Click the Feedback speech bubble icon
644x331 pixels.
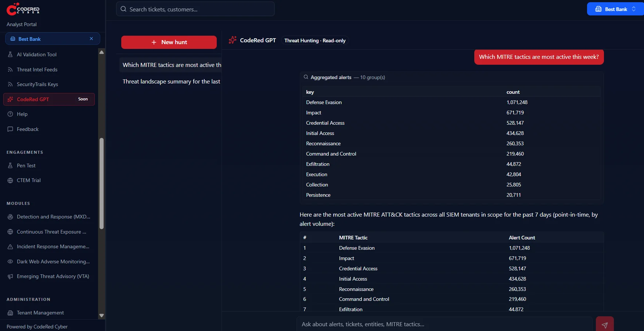pyautogui.click(x=10, y=129)
